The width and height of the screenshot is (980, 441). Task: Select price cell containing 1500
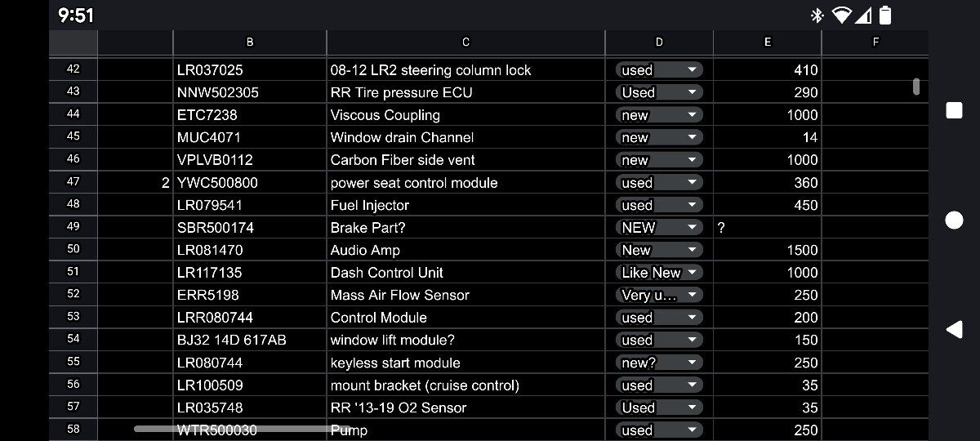pyautogui.click(x=767, y=250)
